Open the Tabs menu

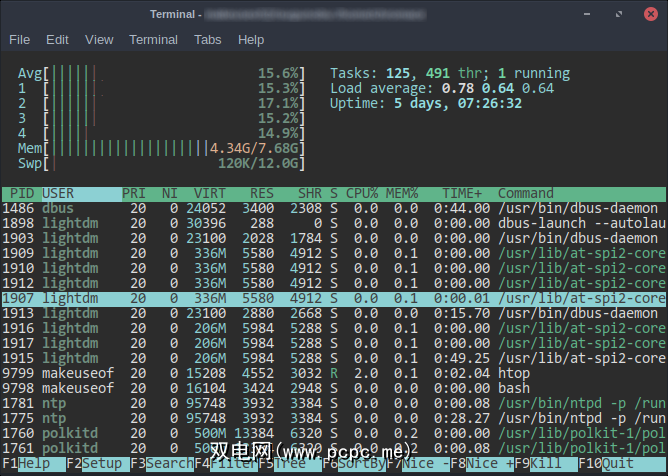click(208, 40)
